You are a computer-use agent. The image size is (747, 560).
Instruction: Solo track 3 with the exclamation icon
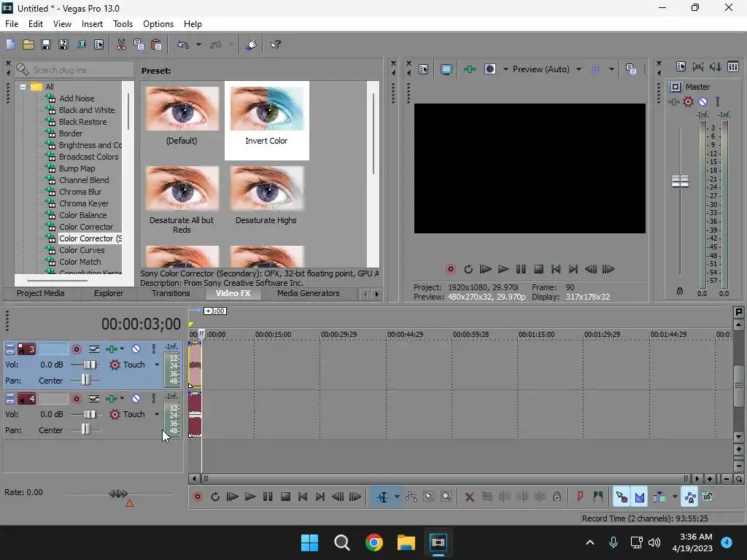[x=154, y=349]
